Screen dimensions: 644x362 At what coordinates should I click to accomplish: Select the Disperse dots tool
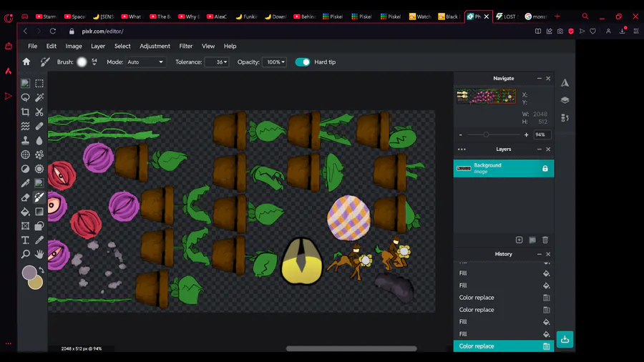coord(39,155)
